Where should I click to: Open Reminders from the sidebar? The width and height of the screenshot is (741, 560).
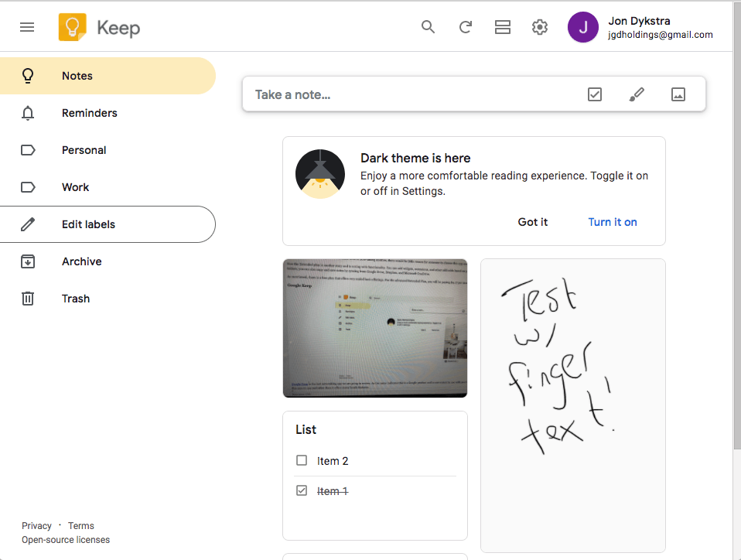point(90,112)
